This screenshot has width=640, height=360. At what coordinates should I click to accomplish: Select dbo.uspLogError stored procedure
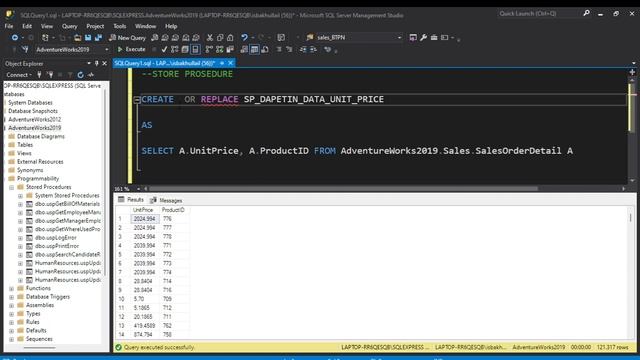[56, 238]
